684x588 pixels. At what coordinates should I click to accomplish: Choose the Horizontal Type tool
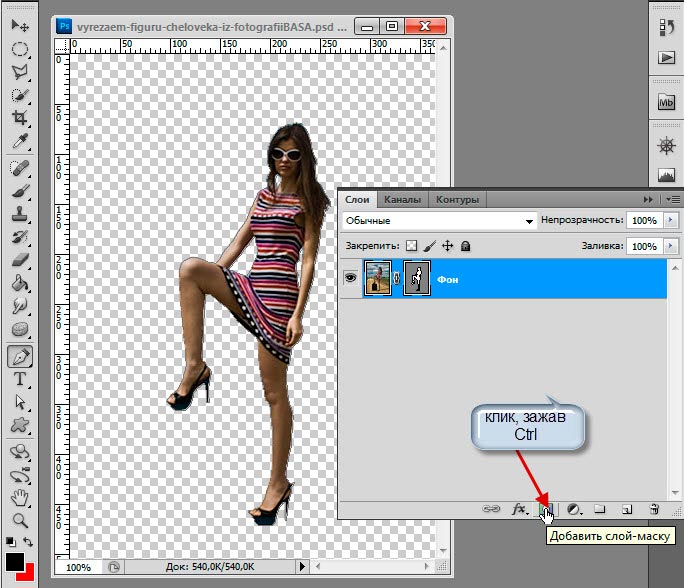coord(19,379)
